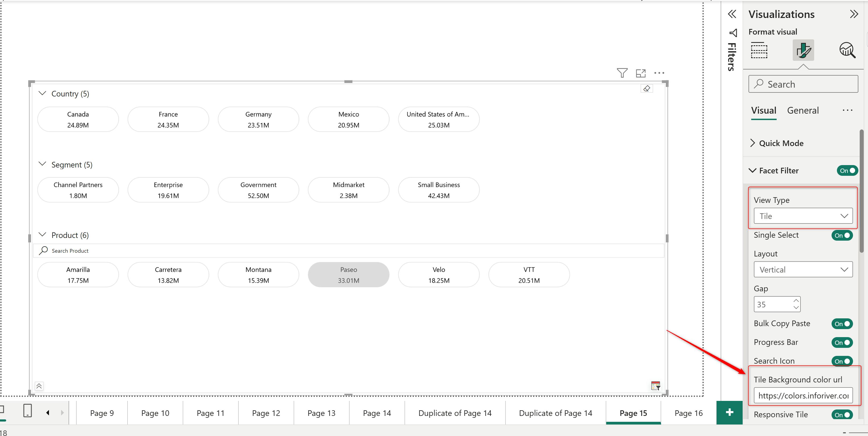Screen dimensions: 868x436
Task: Click the previous pages left arrow
Action: [x=48, y=412]
